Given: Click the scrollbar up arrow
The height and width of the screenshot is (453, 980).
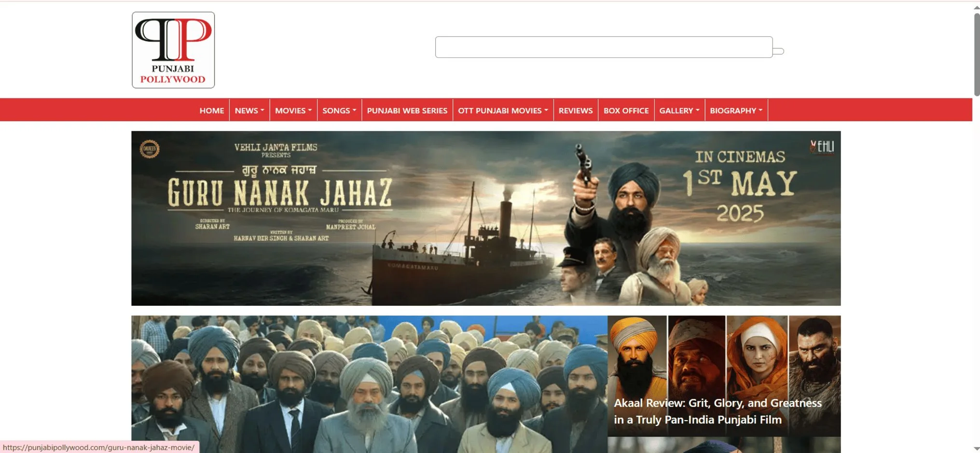Looking at the screenshot, I should (977, 7).
